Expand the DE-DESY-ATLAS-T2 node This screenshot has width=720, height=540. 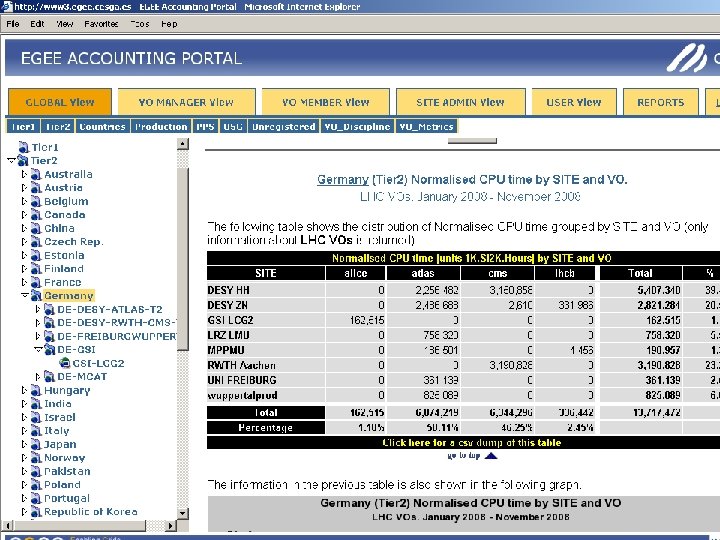(38, 309)
